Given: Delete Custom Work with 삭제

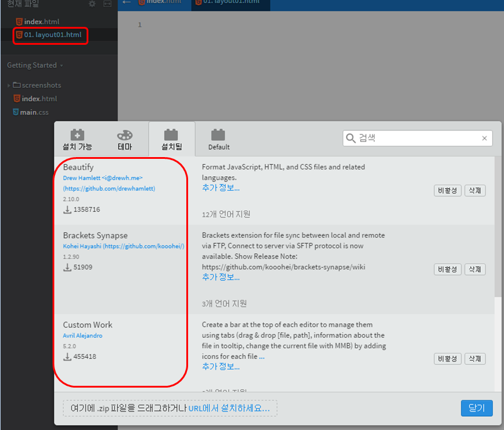Looking at the screenshot, I should (475, 359).
